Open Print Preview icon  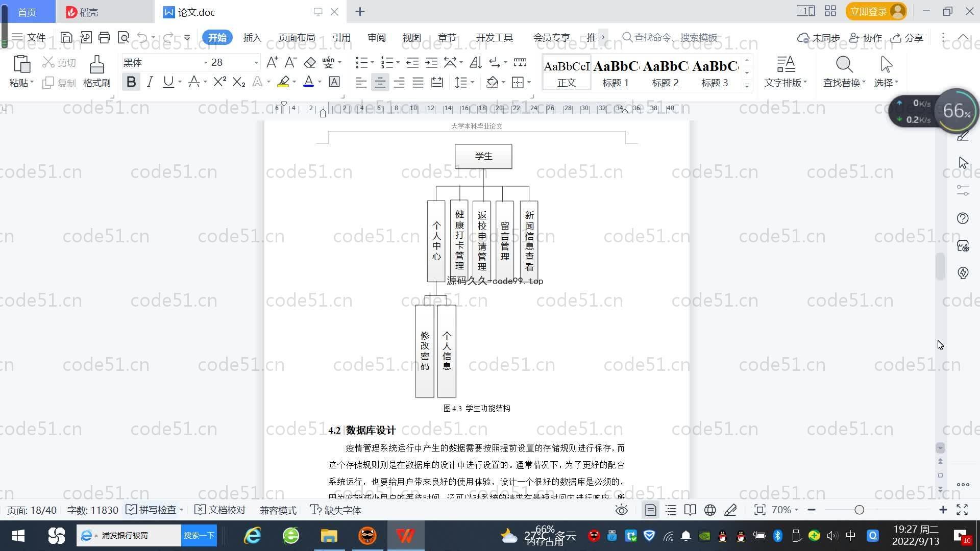coord(123,37)
